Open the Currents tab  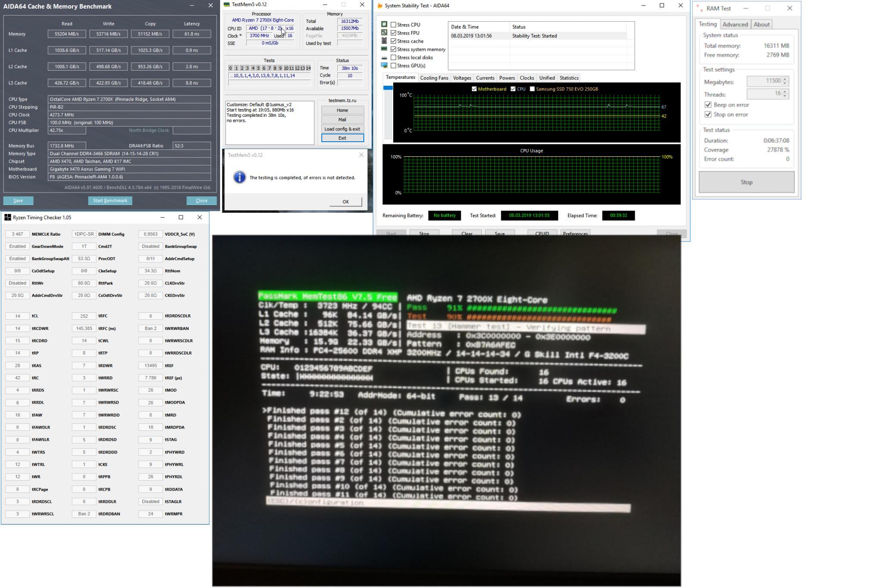(485, 78)
